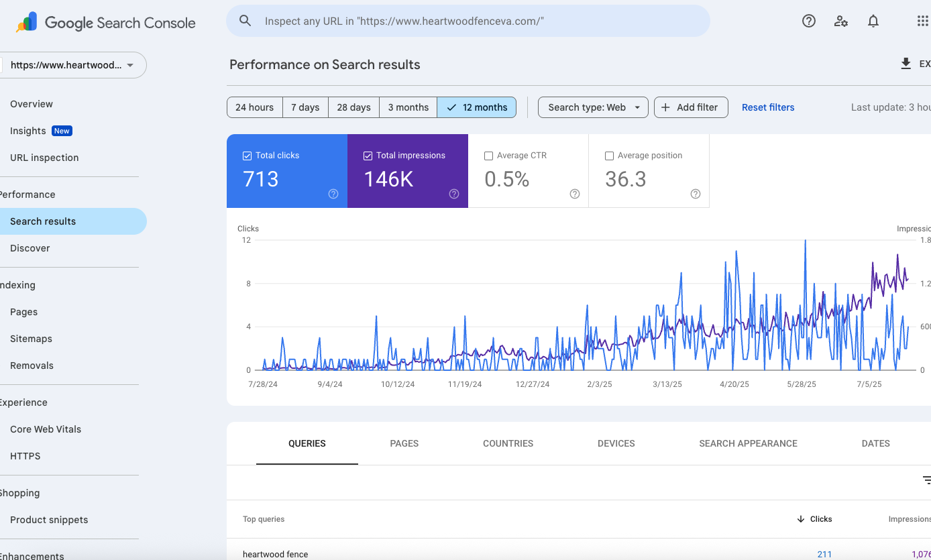Switch to the QUERIES tab
The image size is (931, 560).
click(x=307, y=443)
